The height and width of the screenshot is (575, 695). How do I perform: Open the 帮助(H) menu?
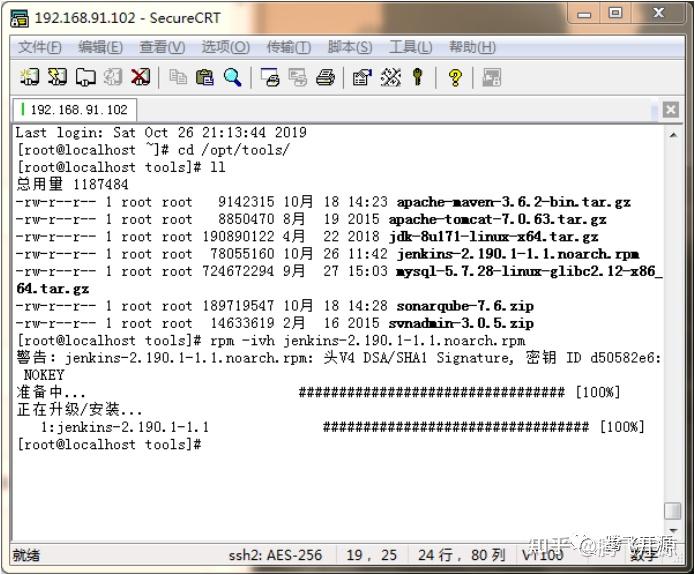pyautogui.click(x=472, y=47)
